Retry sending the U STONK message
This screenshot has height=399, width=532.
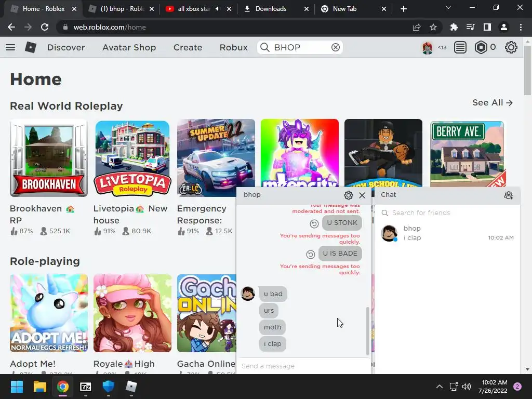[x=314, y=223]
